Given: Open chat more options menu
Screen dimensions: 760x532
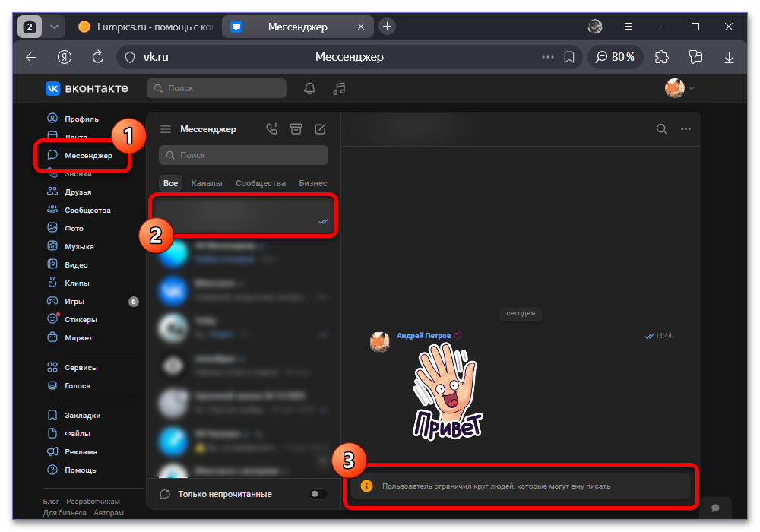Looking at the screenshot, I should (x=686, y=129).
